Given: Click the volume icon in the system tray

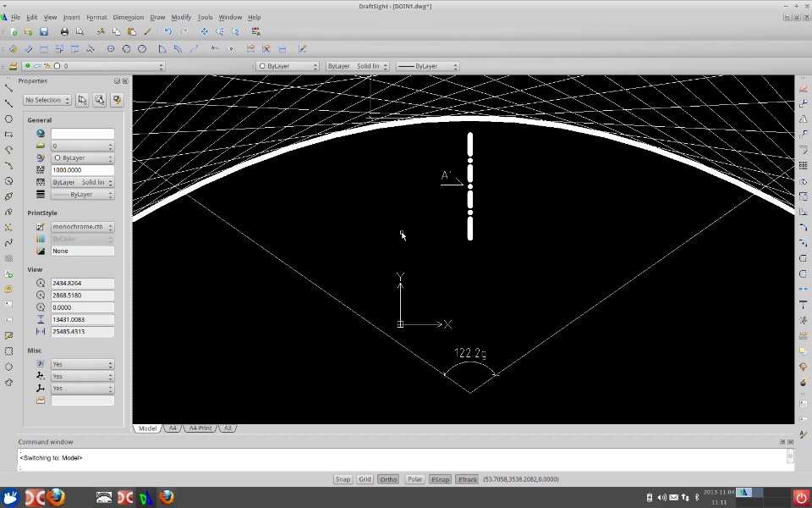Looking at the screenshot, I should pyautogui.click(x=661, y=498).
